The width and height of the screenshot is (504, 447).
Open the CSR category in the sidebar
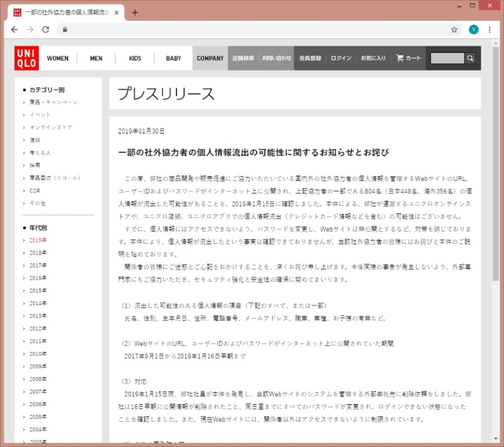[x=35, y=190]
